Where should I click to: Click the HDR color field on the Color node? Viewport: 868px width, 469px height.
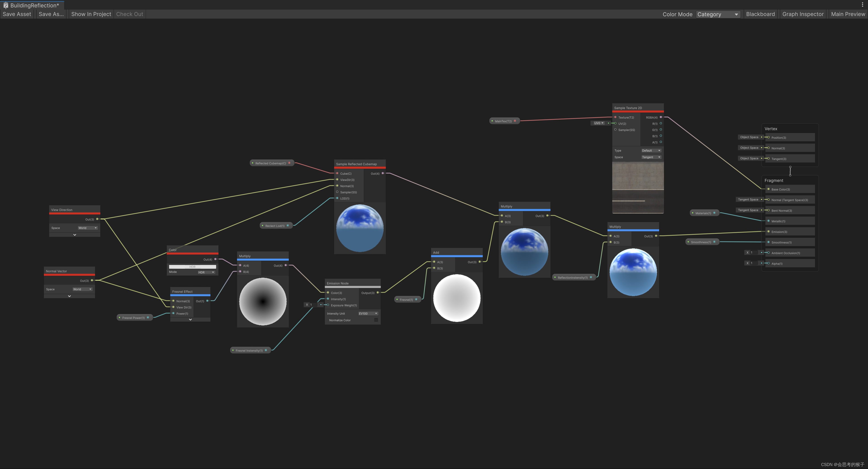tap(192, 266)
